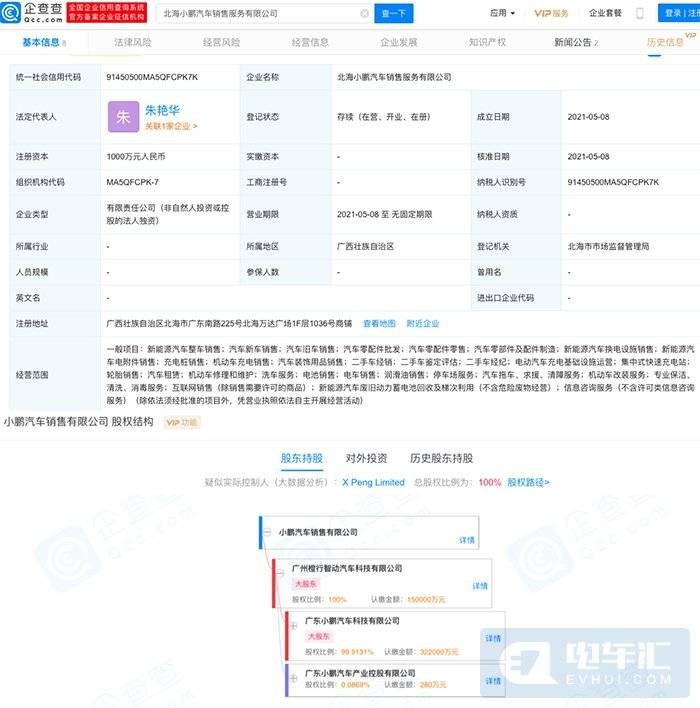The height and width of the screenshot is (708, 700).
Task: Collapse the 小鹏汽车销售有限公司 tree node
Action: pos(269,532)
